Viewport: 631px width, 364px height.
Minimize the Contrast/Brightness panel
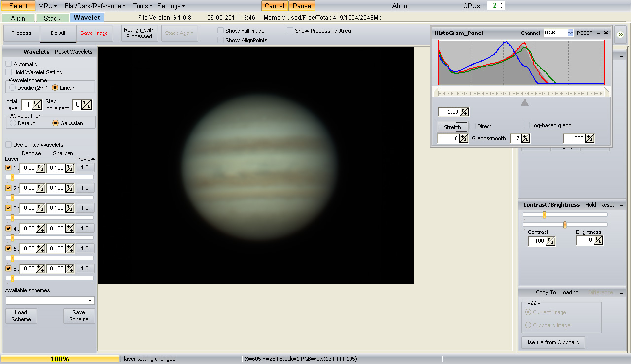click(x=621, y=205)
